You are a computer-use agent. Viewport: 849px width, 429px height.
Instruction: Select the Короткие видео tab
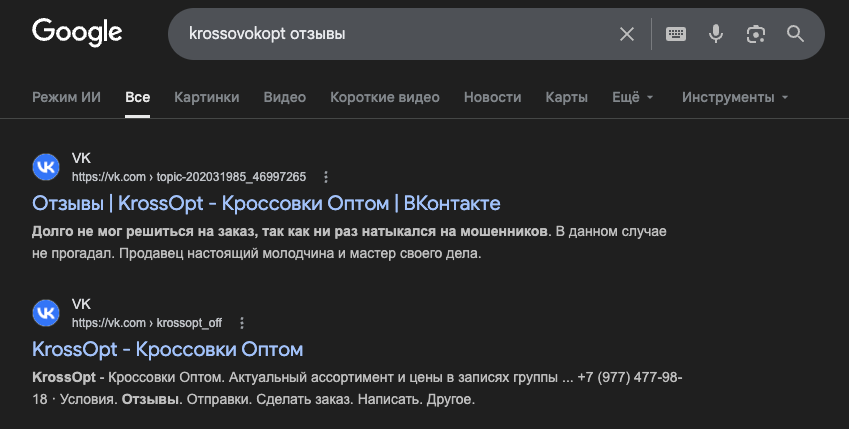coord(385,97)
